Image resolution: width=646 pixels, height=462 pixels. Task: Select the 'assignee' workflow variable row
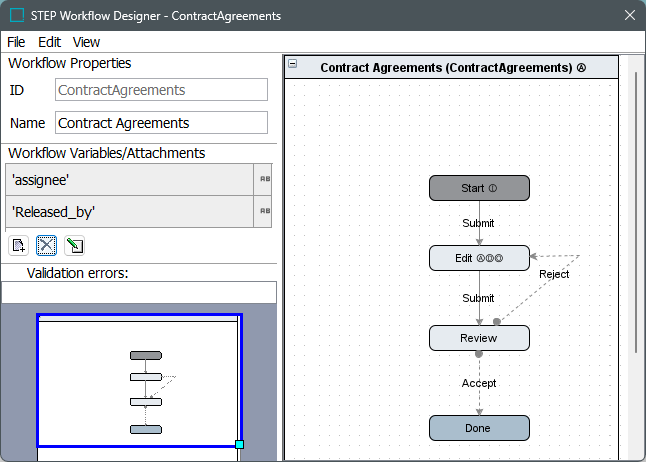pyautogui.click(x=130, y=180)
